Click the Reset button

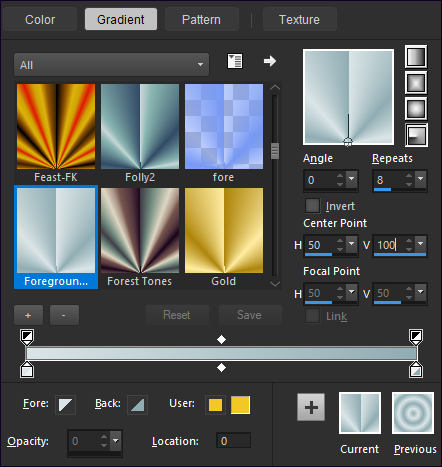[177, 315]
